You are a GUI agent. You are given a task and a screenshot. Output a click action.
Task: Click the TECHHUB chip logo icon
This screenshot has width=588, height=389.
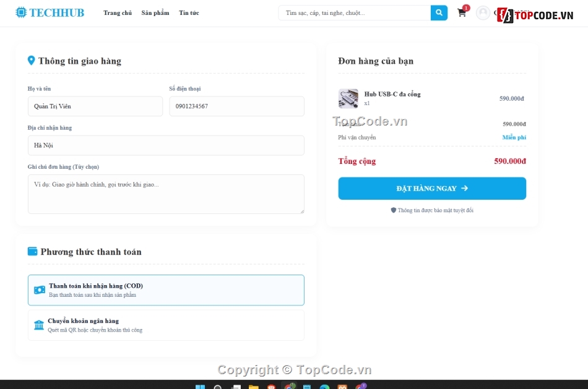[21, 12]
